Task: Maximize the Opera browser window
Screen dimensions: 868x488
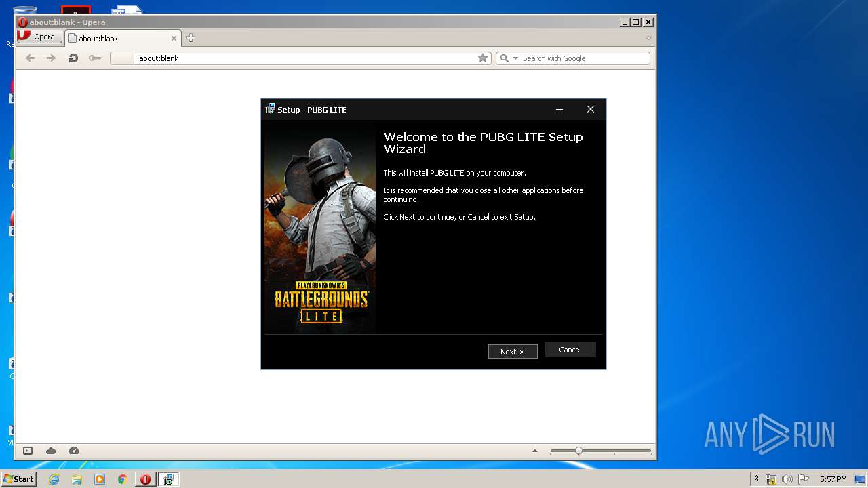Action: pos(635,22)
